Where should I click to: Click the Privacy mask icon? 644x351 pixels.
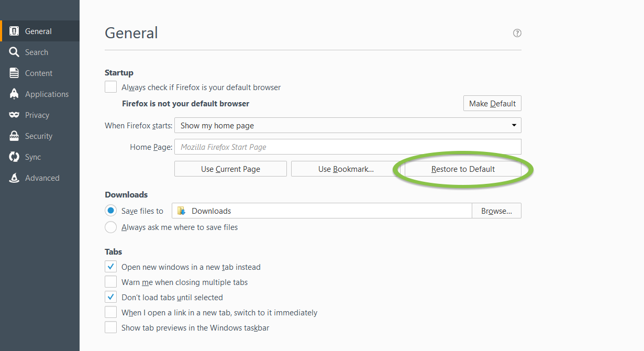click(x=14, y=115)
